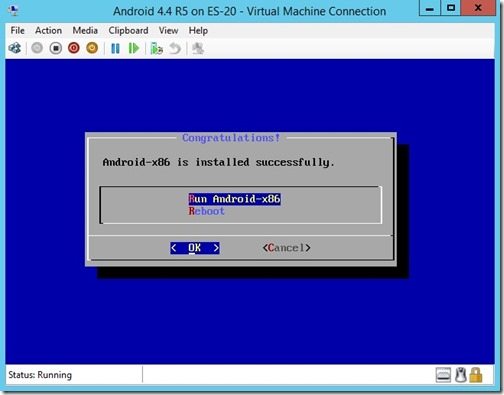Click the OK button
The height and width of the screenshot is (395, 504).
click(x=195, y=248)
